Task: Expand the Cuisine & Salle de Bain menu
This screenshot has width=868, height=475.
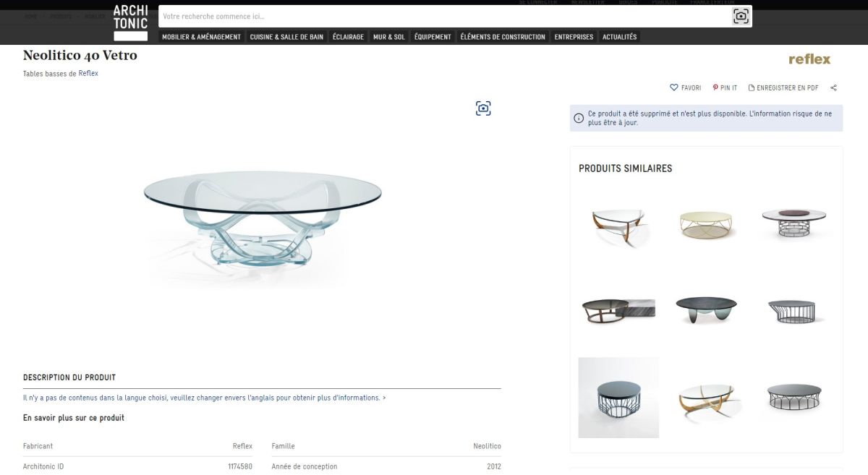Action: [x=286, y=37]
